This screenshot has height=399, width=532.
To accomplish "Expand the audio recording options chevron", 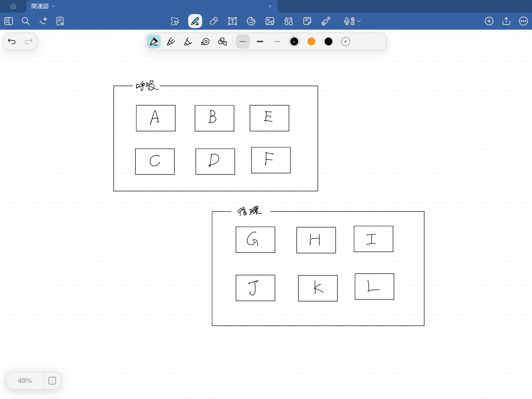I will pos(359,21).
